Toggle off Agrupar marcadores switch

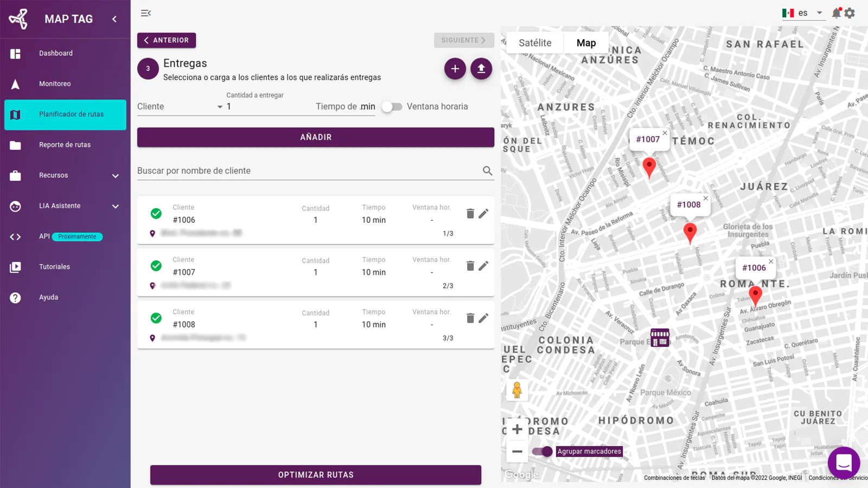pos(542,451)
